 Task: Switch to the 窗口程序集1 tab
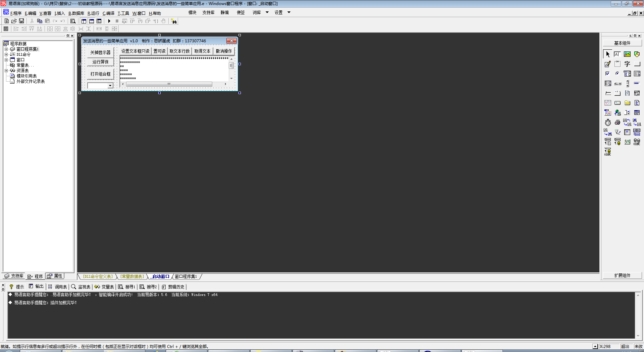tap(186, 276)
